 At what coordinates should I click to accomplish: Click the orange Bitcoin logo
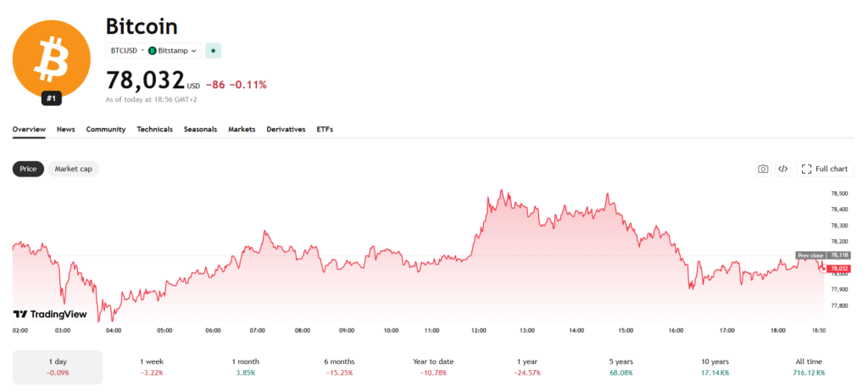(x=52, y=59)
